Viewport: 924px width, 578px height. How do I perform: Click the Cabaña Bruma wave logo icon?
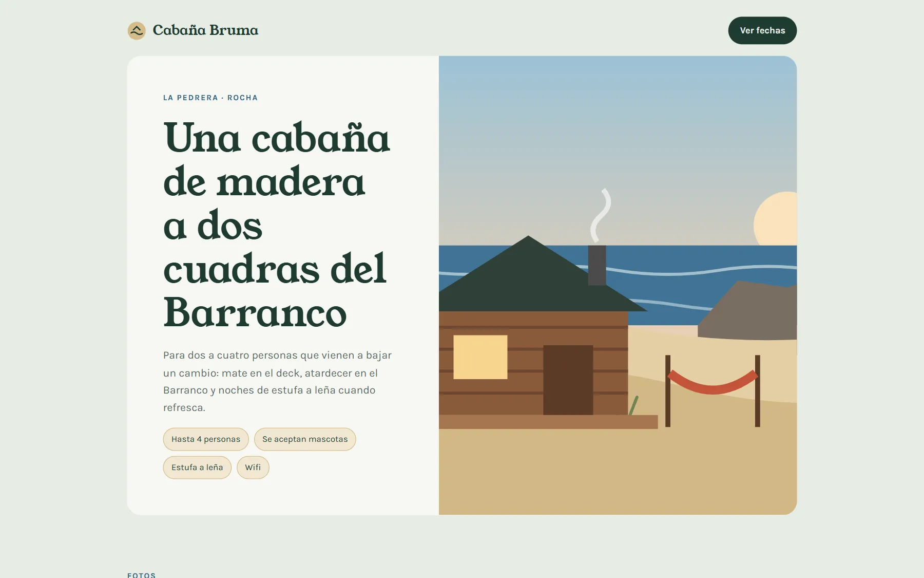137,31
